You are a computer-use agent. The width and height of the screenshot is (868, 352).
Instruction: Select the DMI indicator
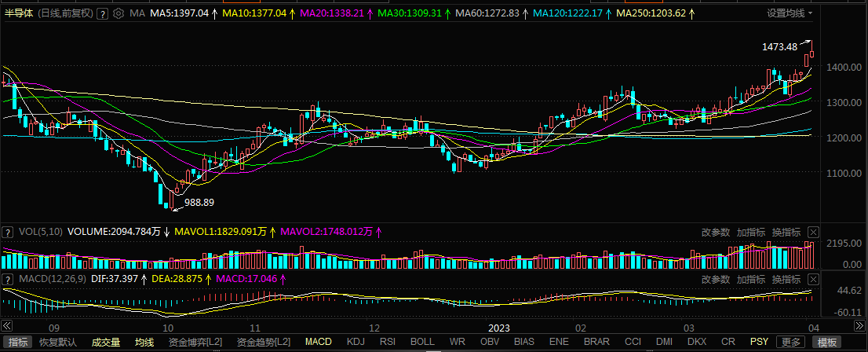click(x=664, y=342)
